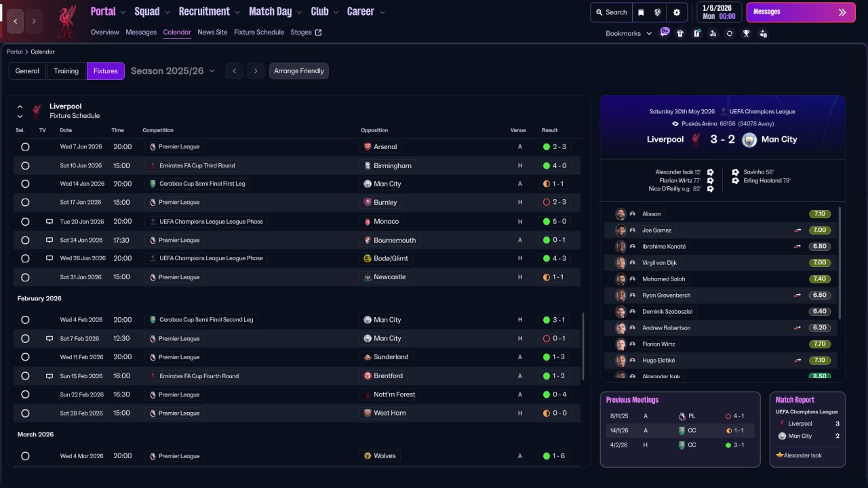Click the magnifier scouting shortcut icon

pyautogui.click(x=713, y=33)
